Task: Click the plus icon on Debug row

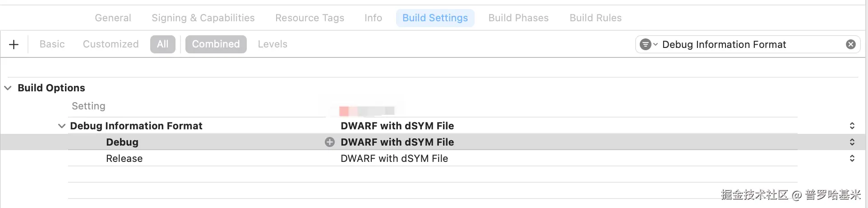Action: tap(330, 142)
